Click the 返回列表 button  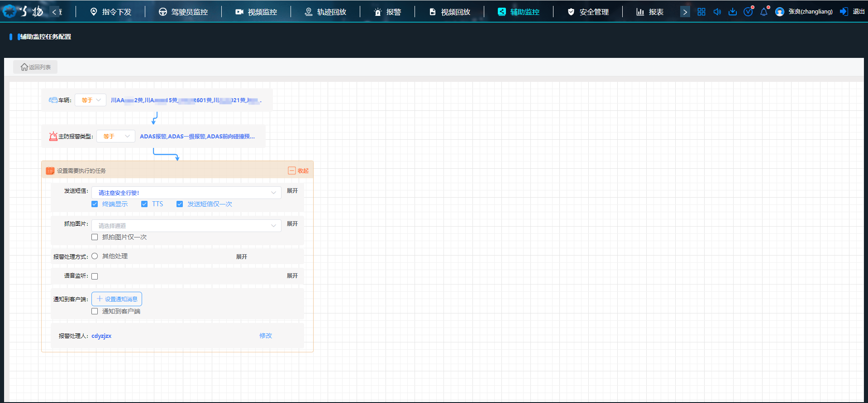pos(35,67)
